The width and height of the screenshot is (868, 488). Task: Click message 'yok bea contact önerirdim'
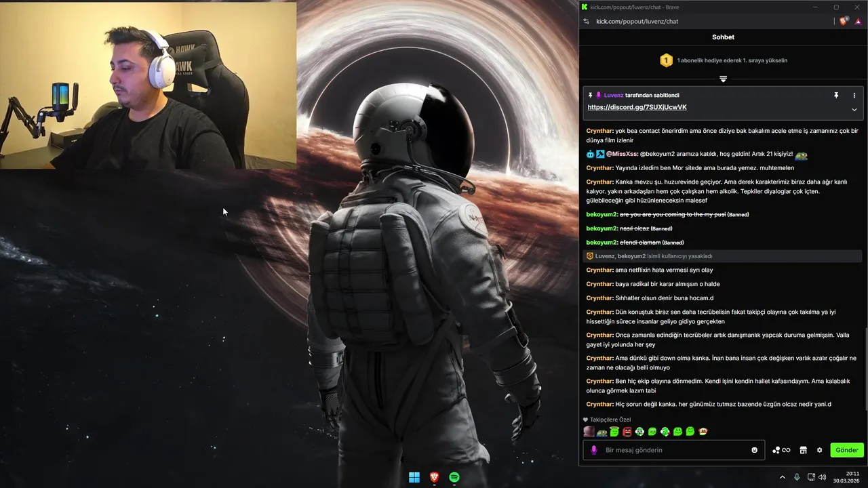coord(722,136)
